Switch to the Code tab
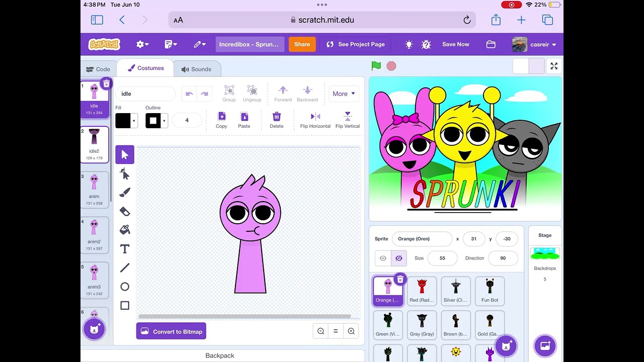644x362 pixels. pyautogui.click(x=98, y=69)
